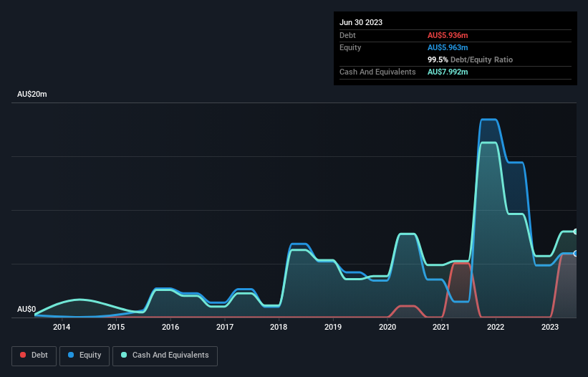The height and width of the screenshot is (377, 588).
Task: Click the 2019 x-axis label
Action: pyautogui.click(x=333, y=327)
